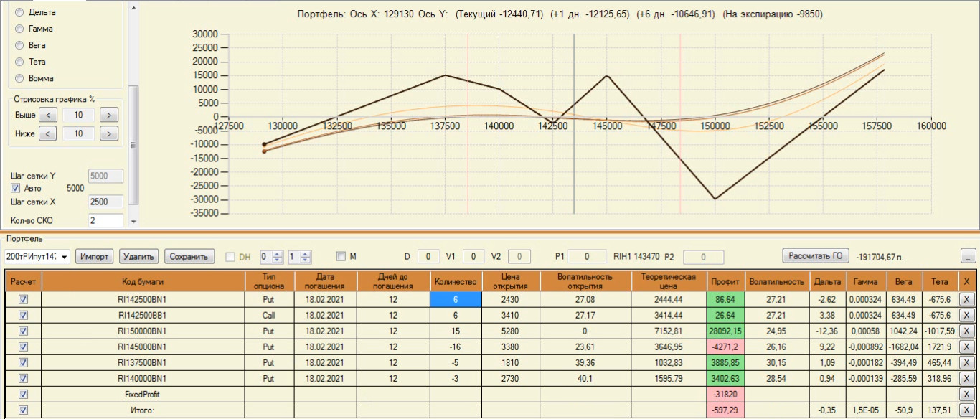Screen dimensions: 980x419
Task: Uncheck Расчет for RI150000BN1 row
Action: [x=23, y=331]
